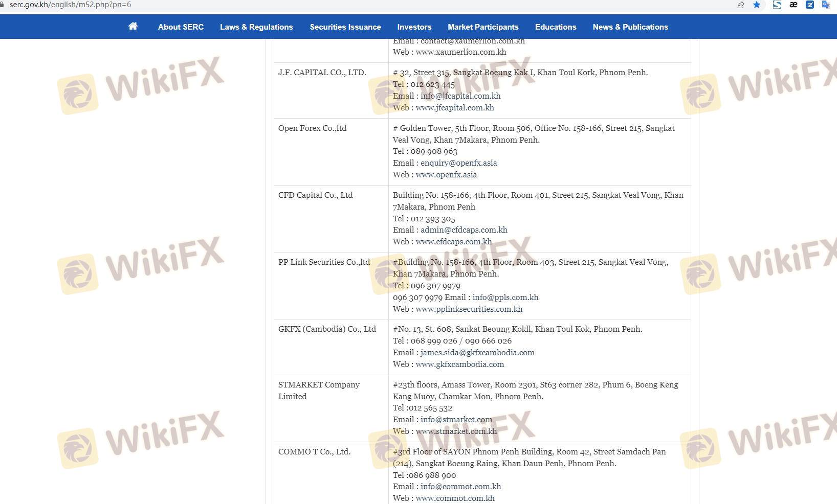Select the Investors menu item
Viewport: 837px width, 504px height.
click(414, 27)
